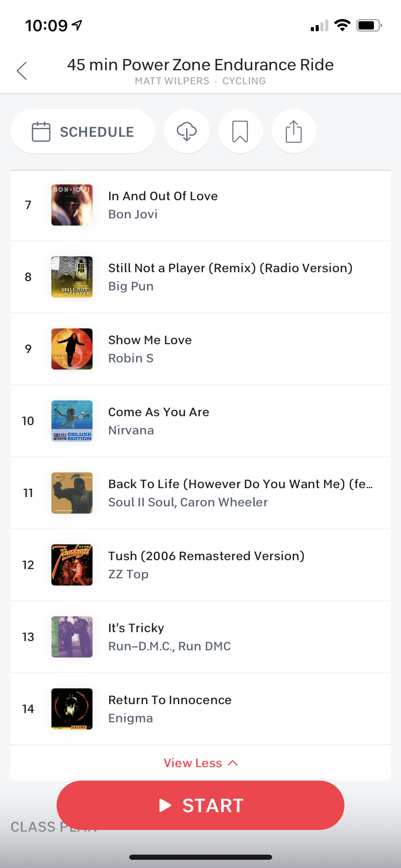Tap the share icon
The width and height of the screenshot is (401, 868).
294,131
